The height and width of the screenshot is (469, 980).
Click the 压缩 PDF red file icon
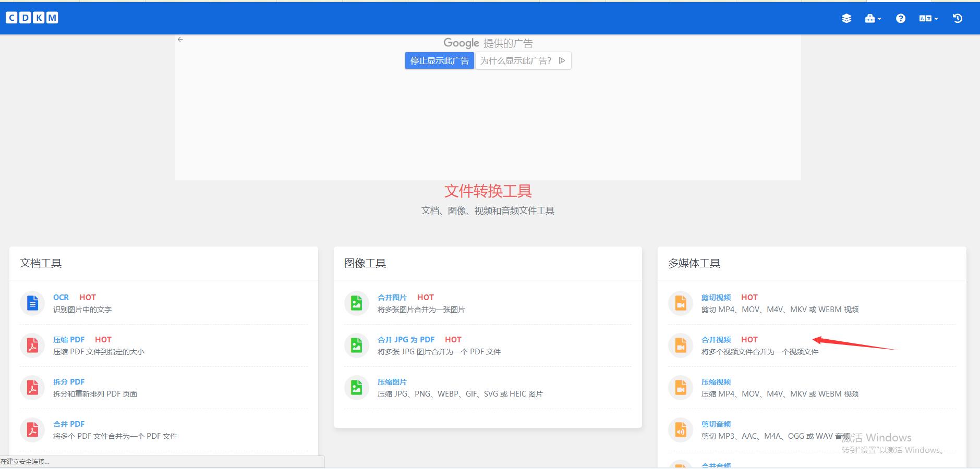tap(32, 345)
